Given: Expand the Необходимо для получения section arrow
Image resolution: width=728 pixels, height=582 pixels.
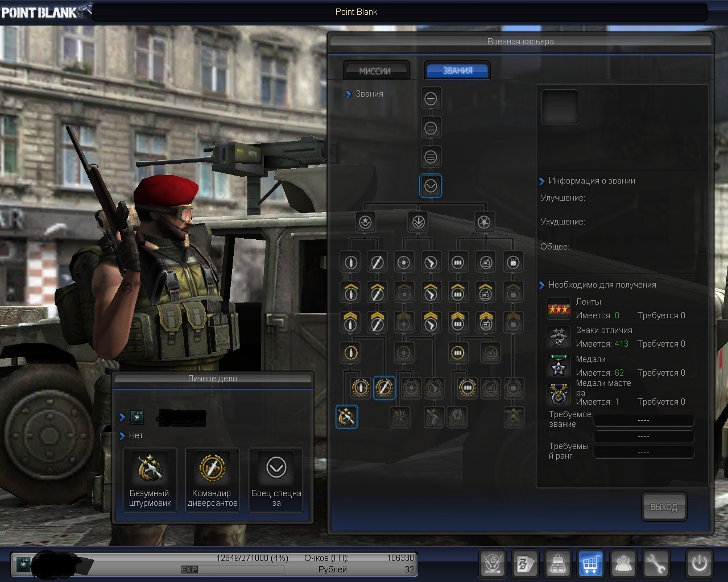Looking at the screenshot, I should point(541,285).
